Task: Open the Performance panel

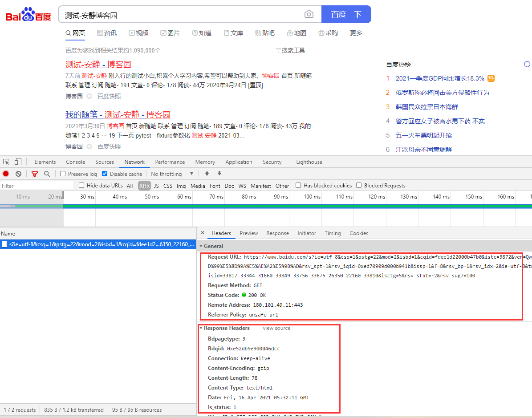Action: coord(170,162)
